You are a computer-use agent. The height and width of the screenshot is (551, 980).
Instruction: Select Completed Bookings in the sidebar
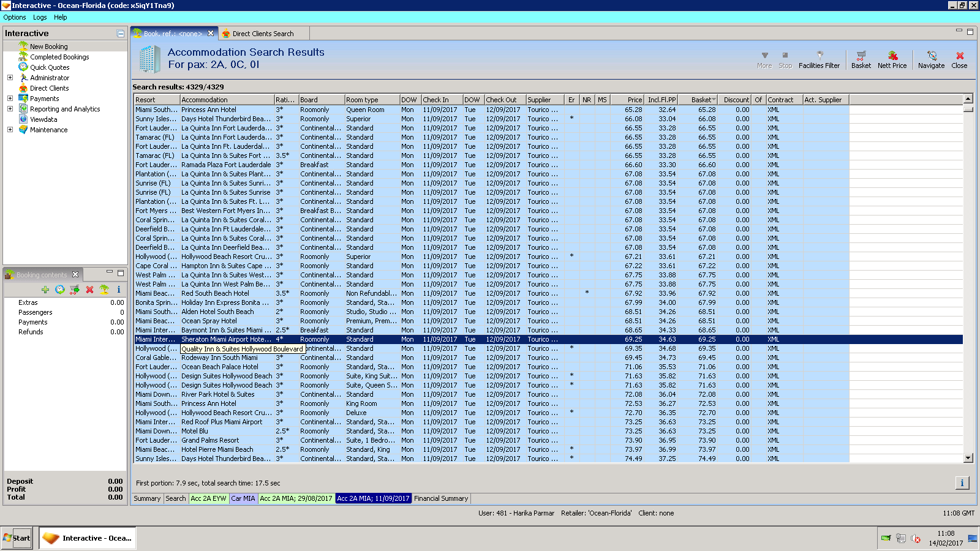click(59, 57)
